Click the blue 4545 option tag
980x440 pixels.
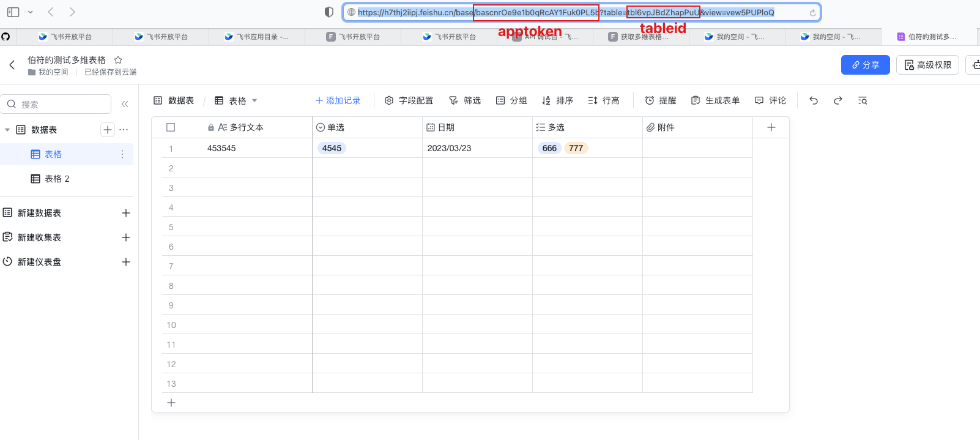click(x=332, y=148)
